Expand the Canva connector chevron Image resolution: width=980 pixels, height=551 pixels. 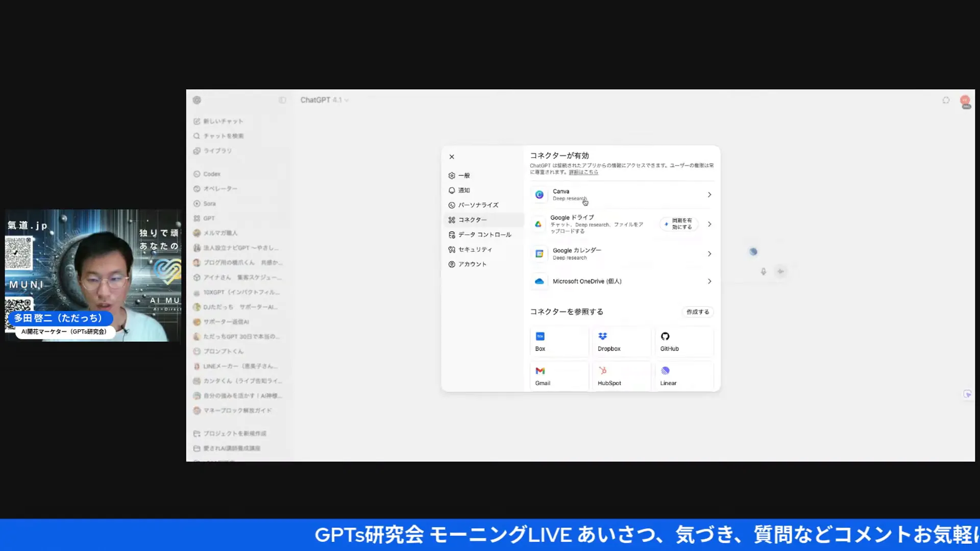click(x=709, y=195)
